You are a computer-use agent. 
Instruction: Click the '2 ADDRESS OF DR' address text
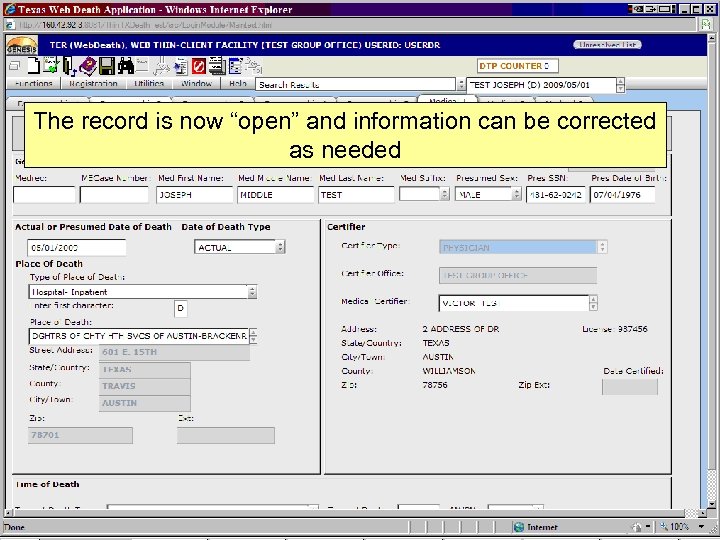click(x=461, y=329)
